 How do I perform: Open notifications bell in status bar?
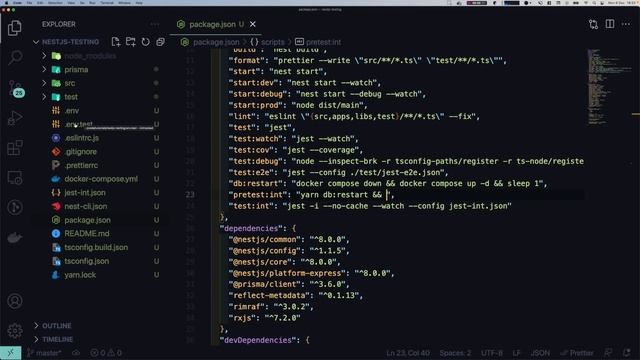[x=627, y=353]
